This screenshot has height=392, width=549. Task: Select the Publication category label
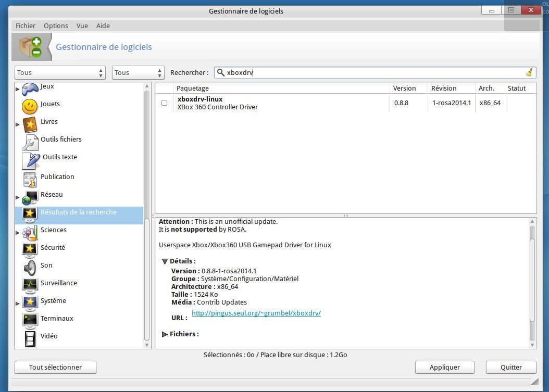57,177
